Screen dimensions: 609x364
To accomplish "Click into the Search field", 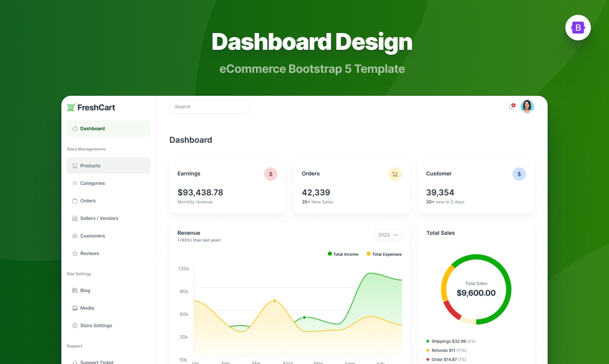I will tap(210, 107).
